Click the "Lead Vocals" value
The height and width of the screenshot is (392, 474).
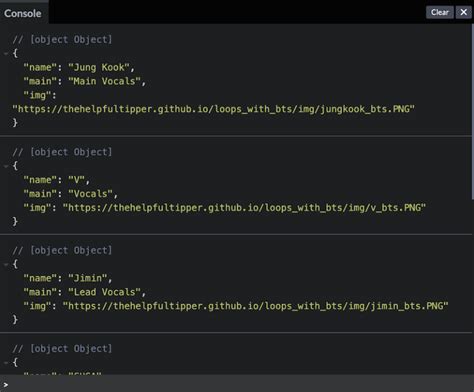point(104,292)
